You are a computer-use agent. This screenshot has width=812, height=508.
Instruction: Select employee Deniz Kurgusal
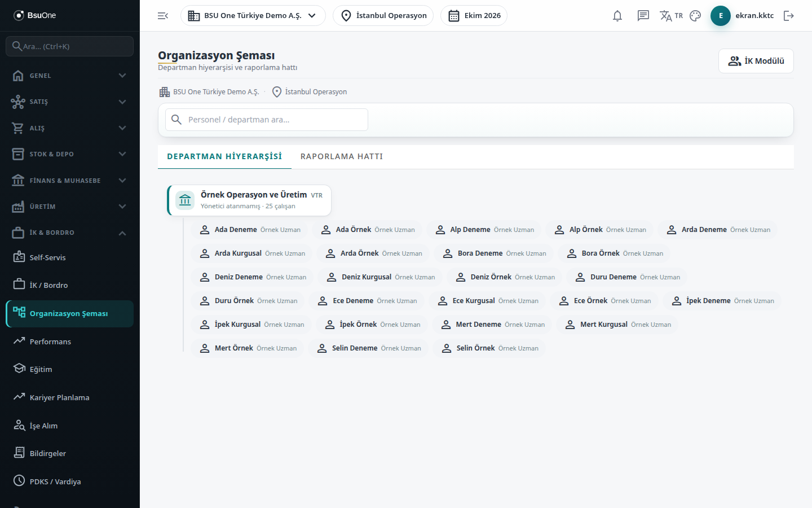click(x=381, y=277)
